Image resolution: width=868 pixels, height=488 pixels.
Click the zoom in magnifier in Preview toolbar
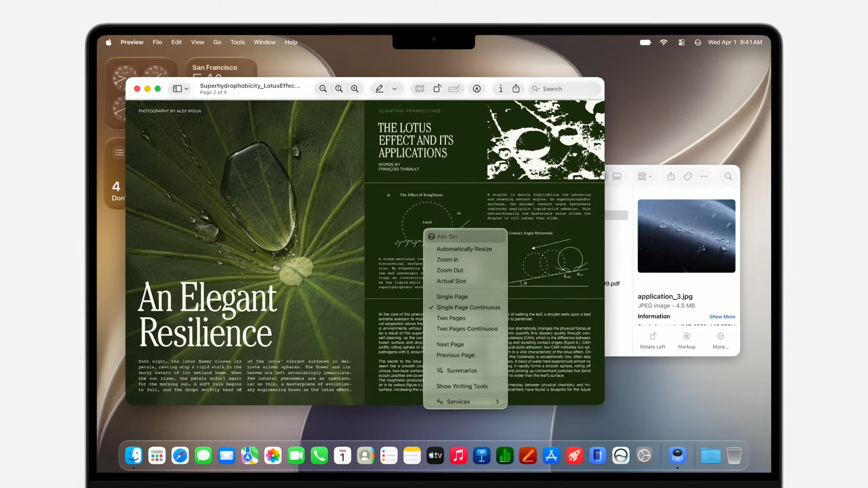click(x=355, y=89)
